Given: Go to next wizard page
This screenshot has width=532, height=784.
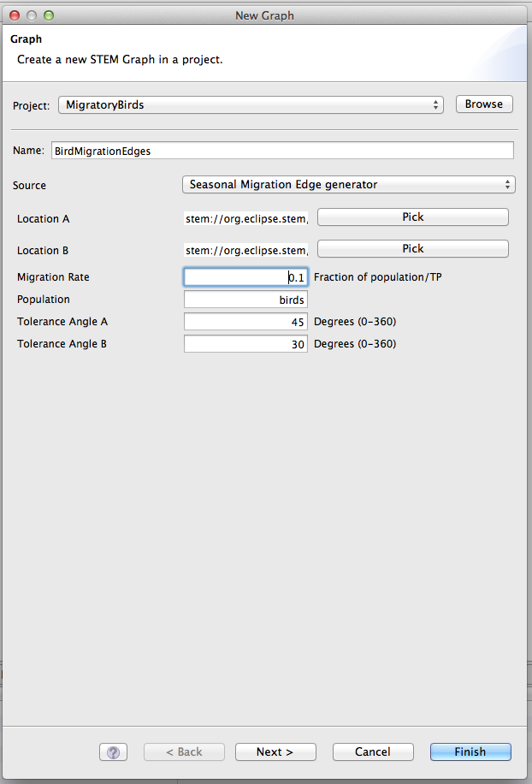Looking at the screenshot, I should click(275, 751).
